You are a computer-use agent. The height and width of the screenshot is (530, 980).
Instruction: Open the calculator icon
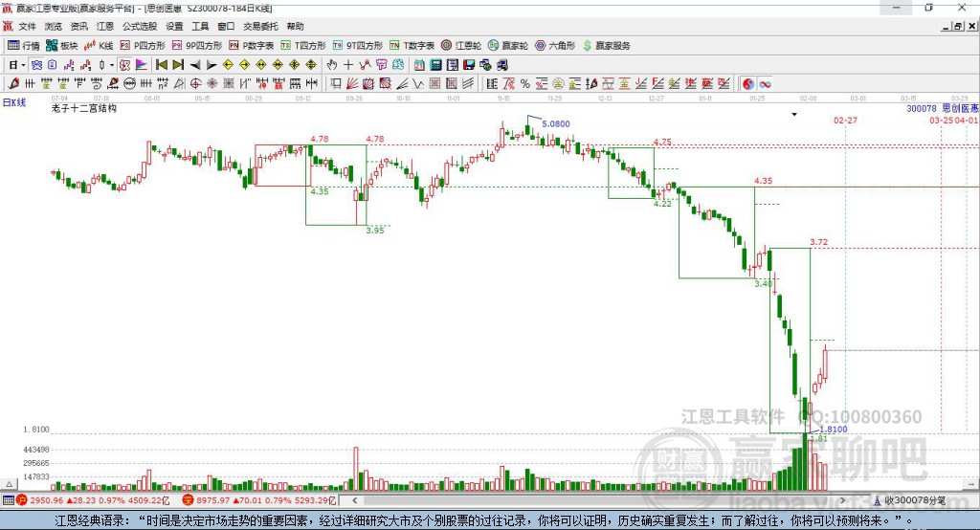[x=435, y=65]
